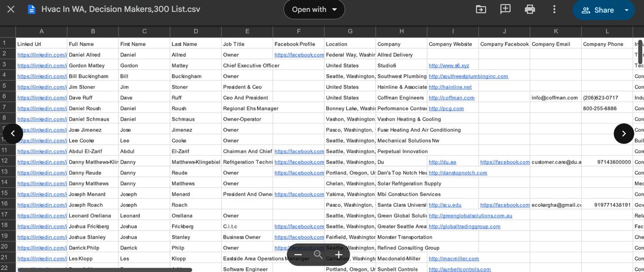Click the 'Mbi Construction Services' cell

(409, 194)
